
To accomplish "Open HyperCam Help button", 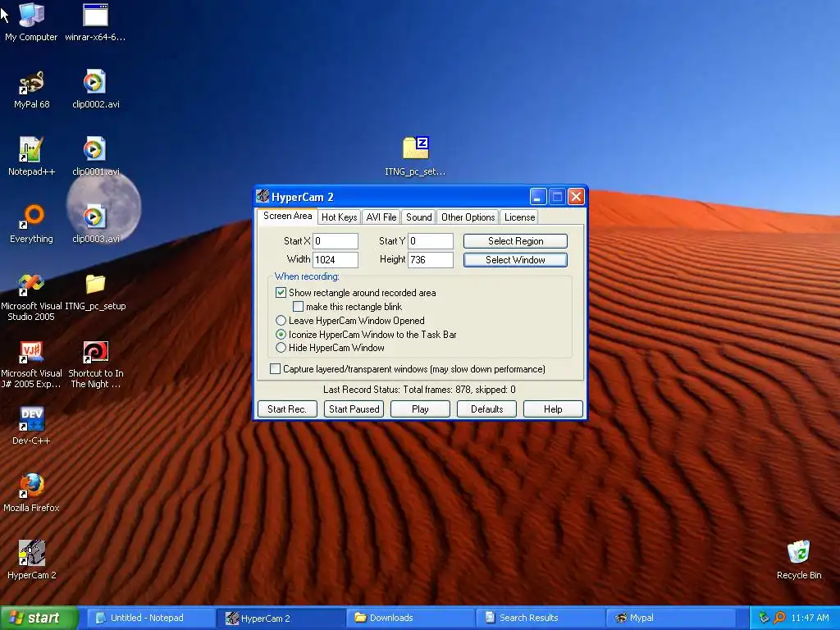I will tap(553, 409).
